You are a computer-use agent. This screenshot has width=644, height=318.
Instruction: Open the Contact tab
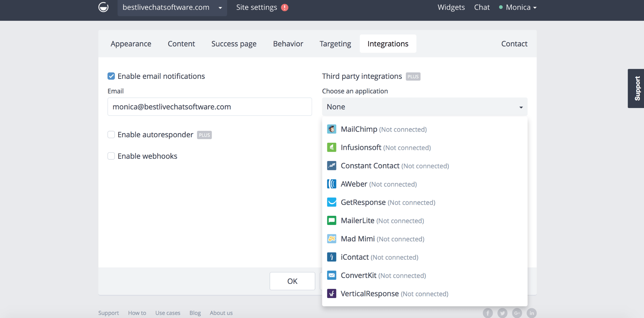(x=514, y=44)
